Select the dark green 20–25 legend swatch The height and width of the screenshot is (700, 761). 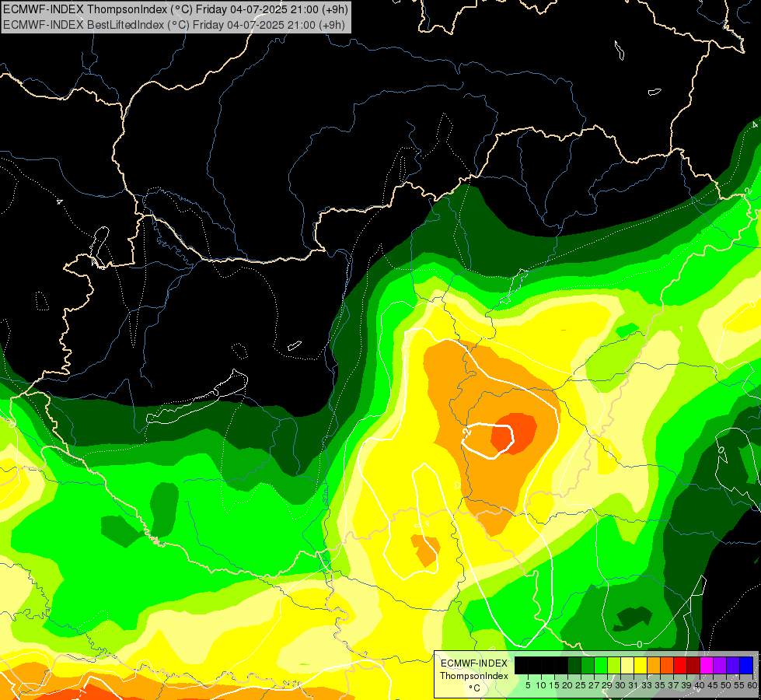(x=574, y=665)
